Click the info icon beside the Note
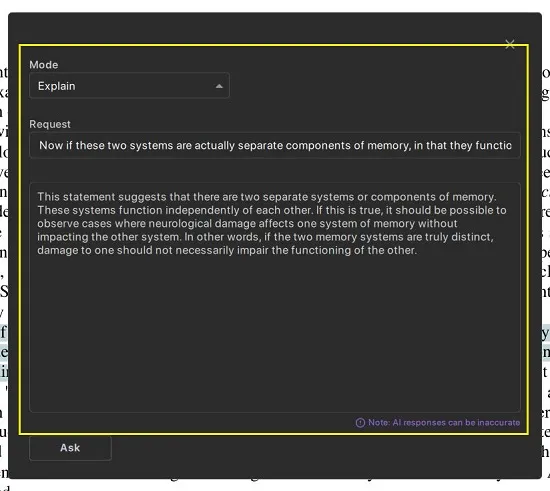The height and width of the screenshot is (491, 550). 360,423
